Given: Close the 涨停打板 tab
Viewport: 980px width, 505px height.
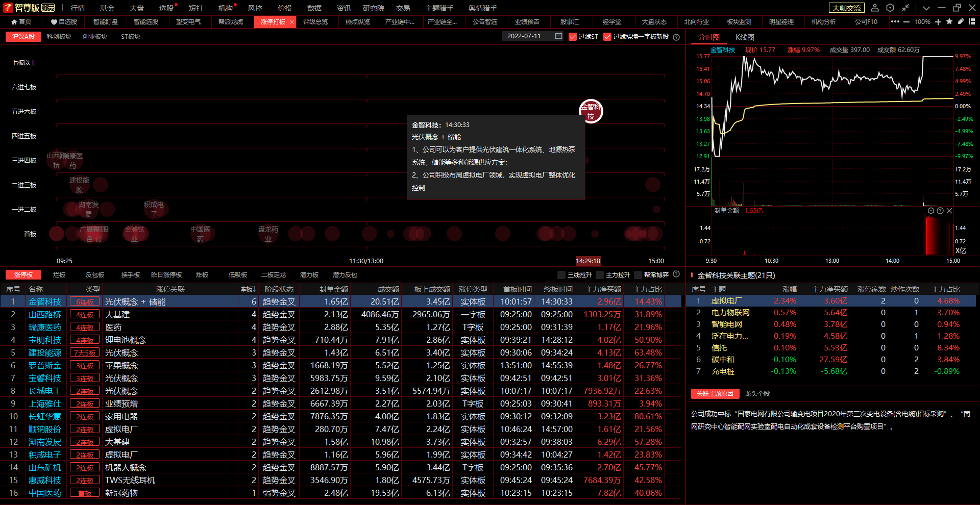Looking at the screenshot, I should (x=292, y=22).
